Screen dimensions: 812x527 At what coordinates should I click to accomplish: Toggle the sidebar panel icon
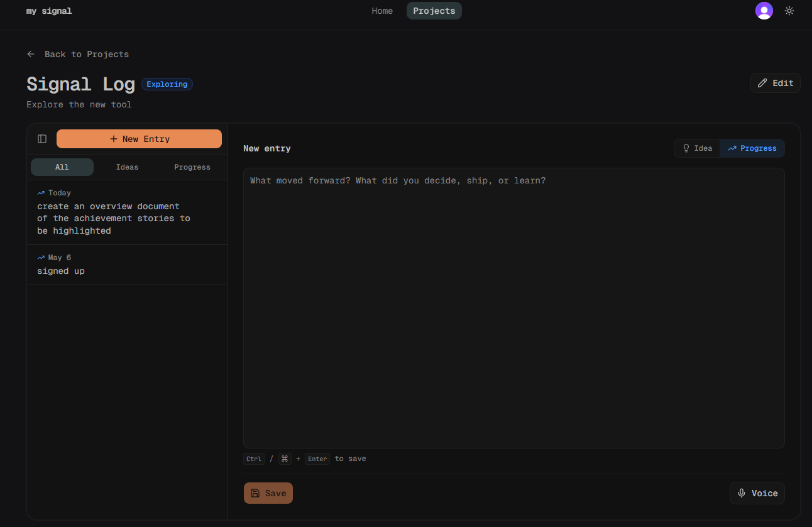point(42,139)
